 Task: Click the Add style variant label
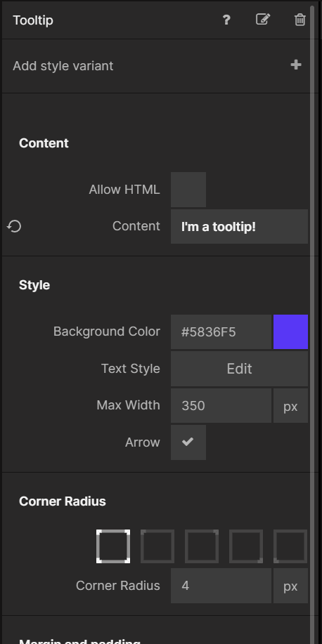pos(63,66)
